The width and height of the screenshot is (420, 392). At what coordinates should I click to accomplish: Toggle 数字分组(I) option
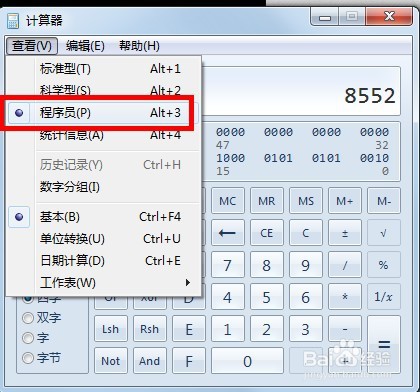[x=104, y=187]
